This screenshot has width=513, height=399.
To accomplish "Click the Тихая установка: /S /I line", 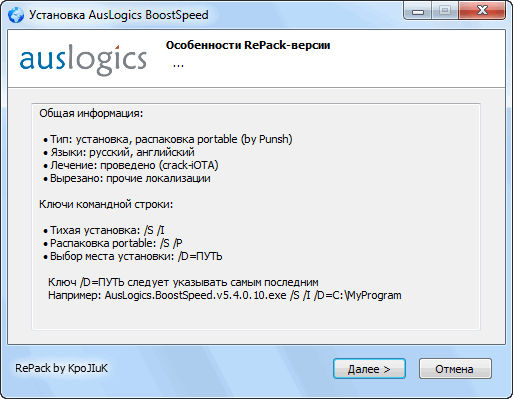I will [x=104, y=230].
